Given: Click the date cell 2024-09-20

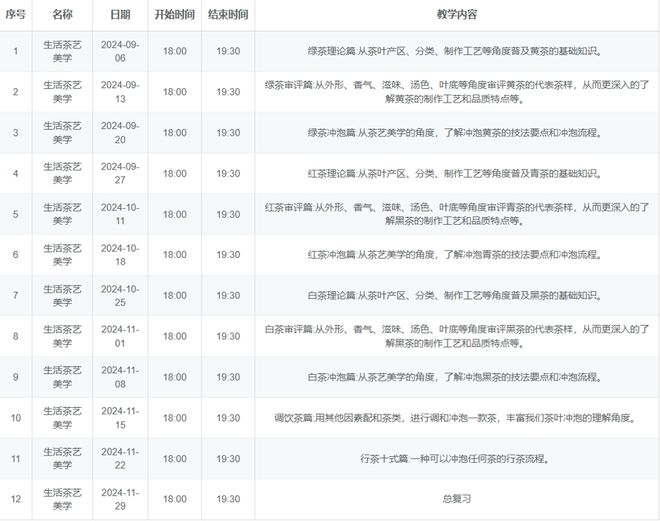Looking at the screenshot, I should pyautogui.click(x=120, y=133).
